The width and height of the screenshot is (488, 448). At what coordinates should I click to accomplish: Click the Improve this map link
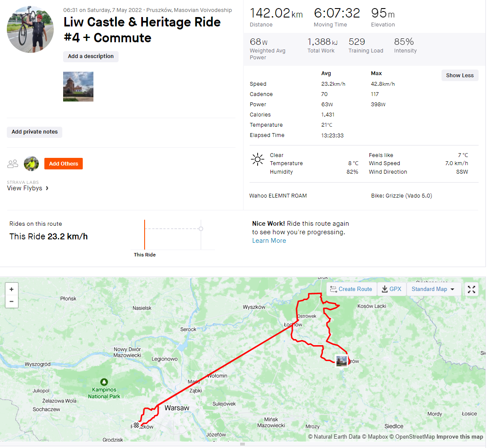[459, 436]
